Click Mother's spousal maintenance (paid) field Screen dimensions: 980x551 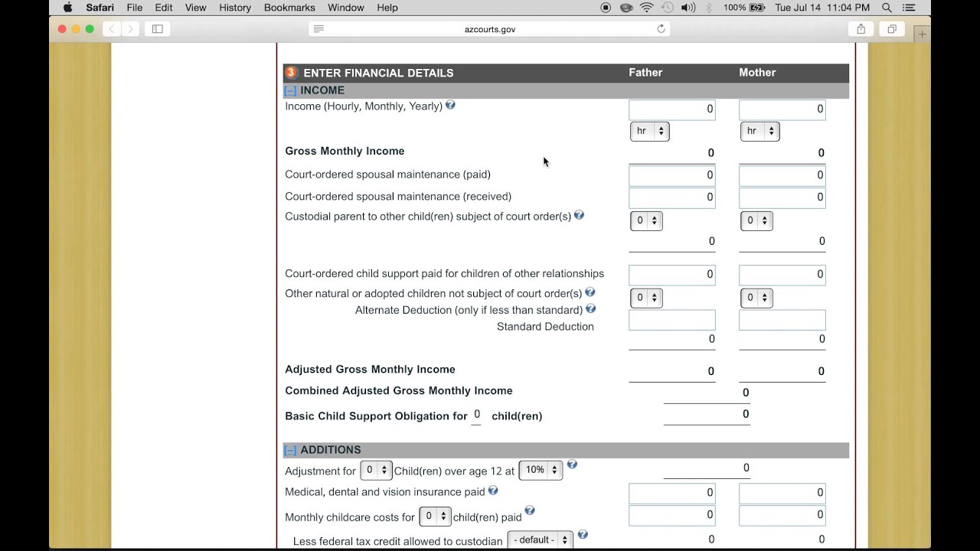(782, 175)
